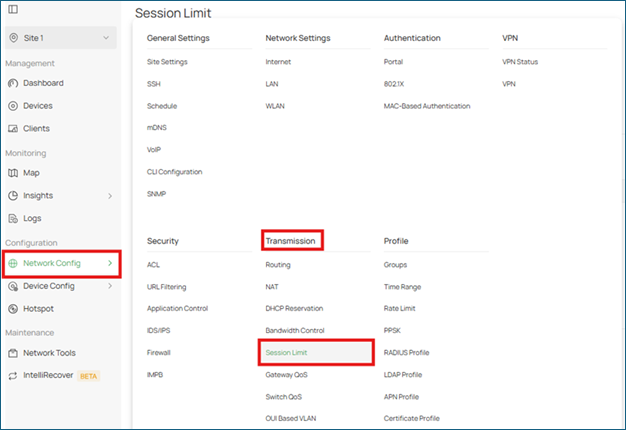The width and height of the screenshot is (626, 430).
Task: Click the Dashboard gauge icon
Action: (13, 83)
